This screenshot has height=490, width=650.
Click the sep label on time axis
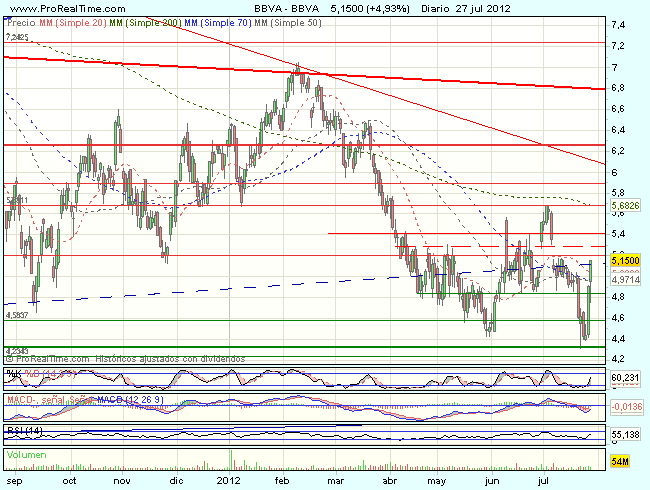click(15, 481)
